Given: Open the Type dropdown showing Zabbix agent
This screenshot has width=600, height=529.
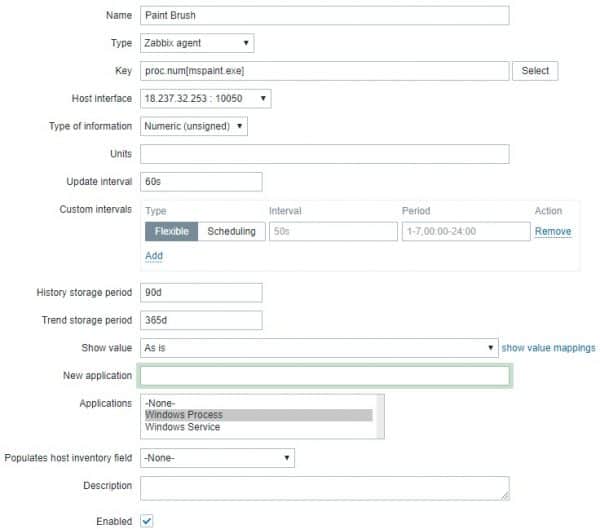Looking at the screenshot, I should tap(197, 43).
